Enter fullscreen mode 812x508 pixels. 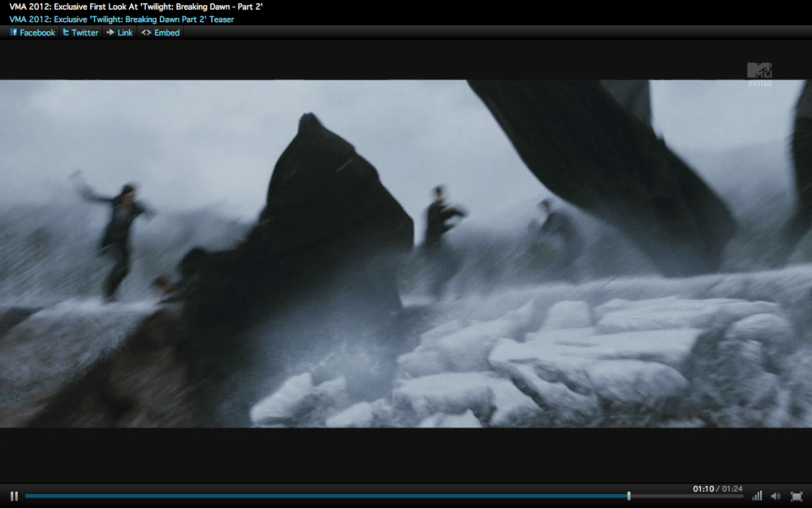click(796, 496)
